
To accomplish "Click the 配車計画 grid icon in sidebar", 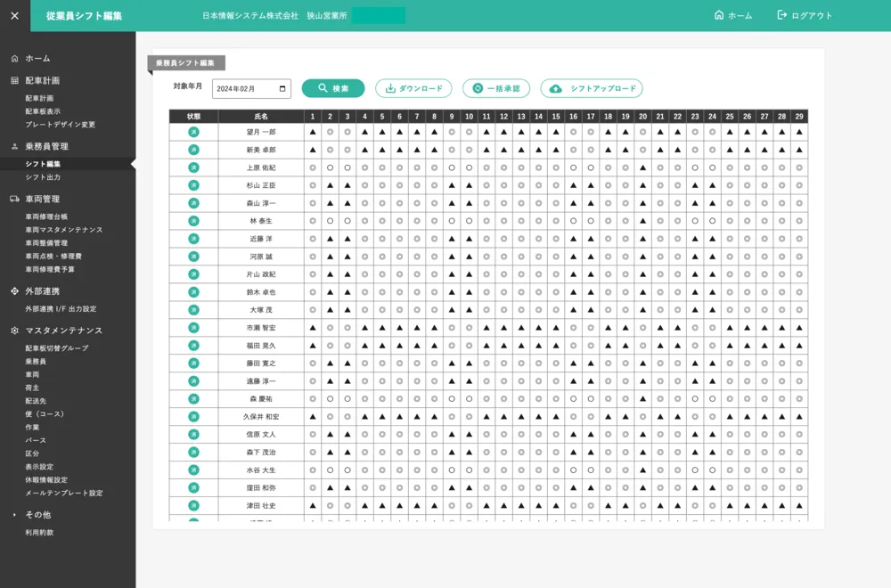I will 14,80.
